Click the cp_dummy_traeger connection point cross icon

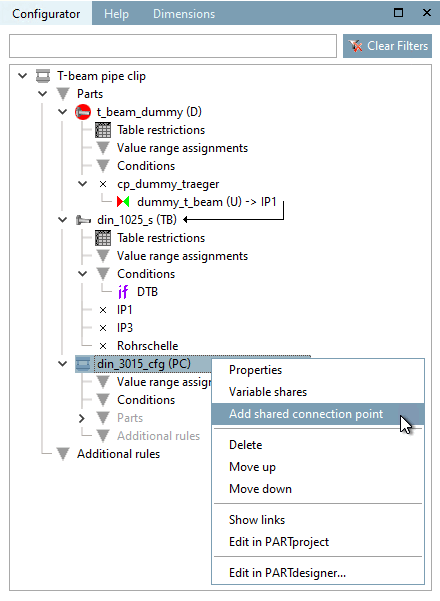(x=103, y=184)
